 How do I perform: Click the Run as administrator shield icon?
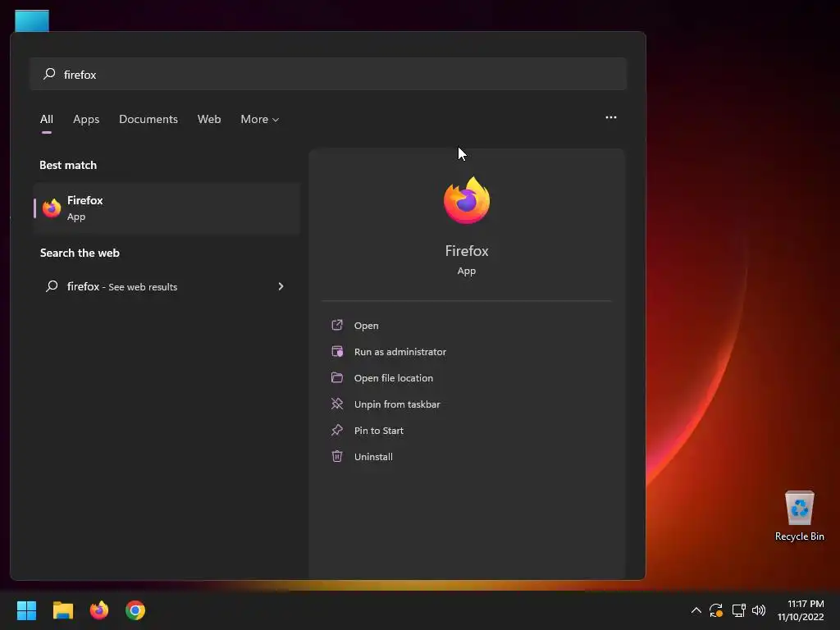tap(337, 351)
